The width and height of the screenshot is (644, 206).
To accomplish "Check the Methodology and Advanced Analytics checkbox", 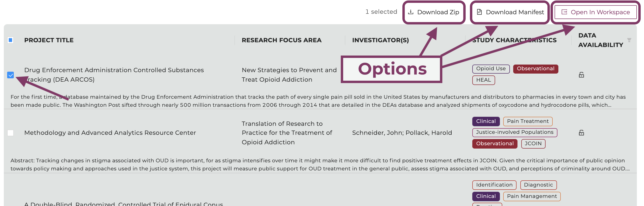I will [x=10, y=133].
